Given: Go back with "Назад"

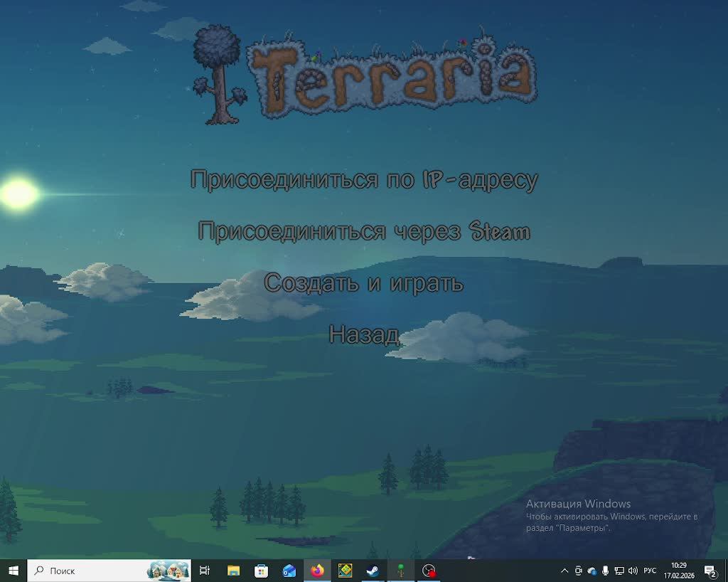Looking at the screenshot, I should [364, 334].
